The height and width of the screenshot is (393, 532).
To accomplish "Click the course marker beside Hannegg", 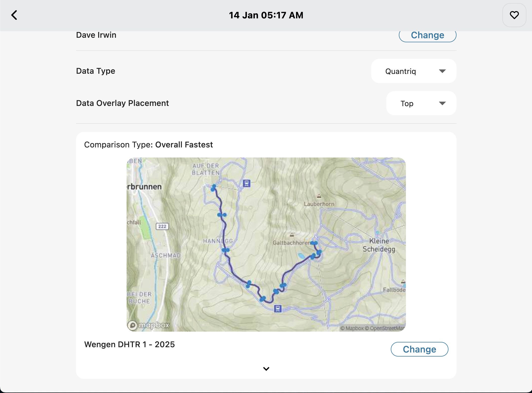I will 226,250.
